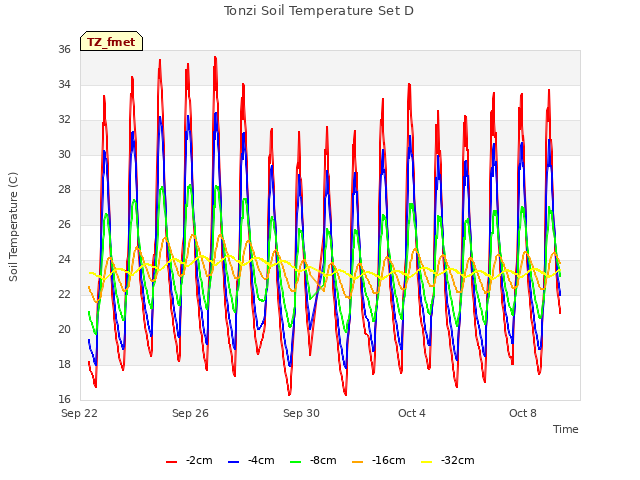Click the orange -16cm legend swatch
The width and height of the screenshot is (640, 480).
[x=357, y=461]
